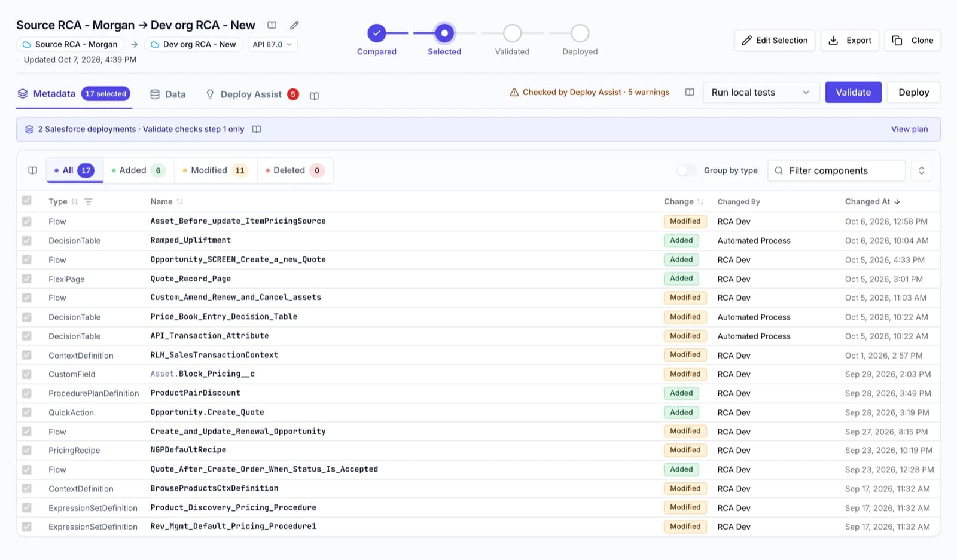Click the pencil icon to rename the deployment
Viewport: 957px width, 560px height.
tap(294, 25)
